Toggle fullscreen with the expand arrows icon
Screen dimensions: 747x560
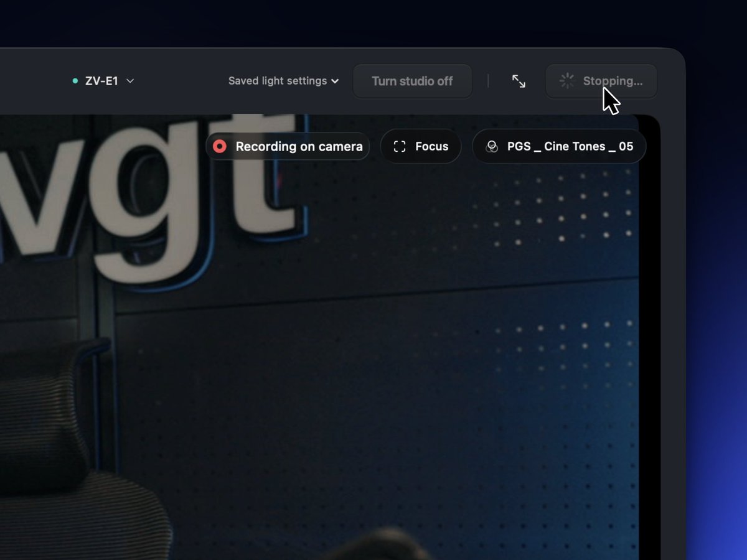tap(519, 81)
